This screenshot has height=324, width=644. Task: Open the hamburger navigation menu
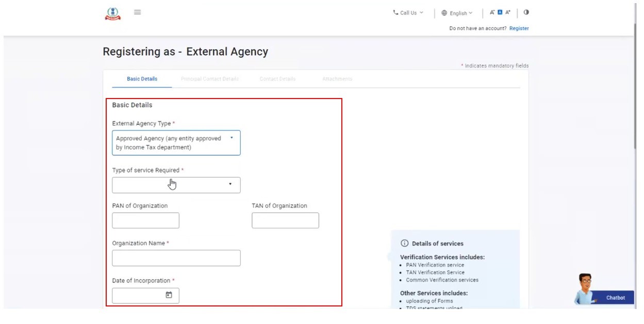pos(138,12)
